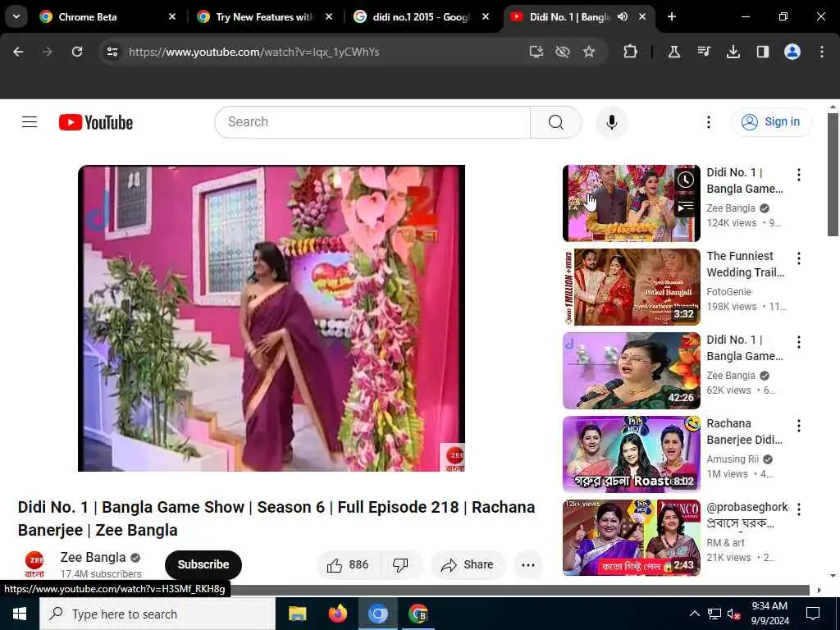Switch to didi no.1 2015 Google tab
Screen dimensions: 840x630
click(x=421, y=16)
